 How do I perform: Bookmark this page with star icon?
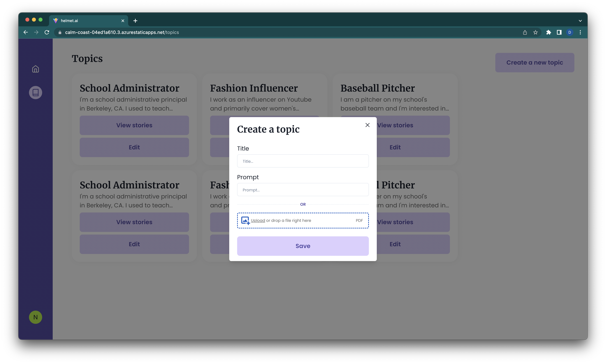[x=535, y=32]
